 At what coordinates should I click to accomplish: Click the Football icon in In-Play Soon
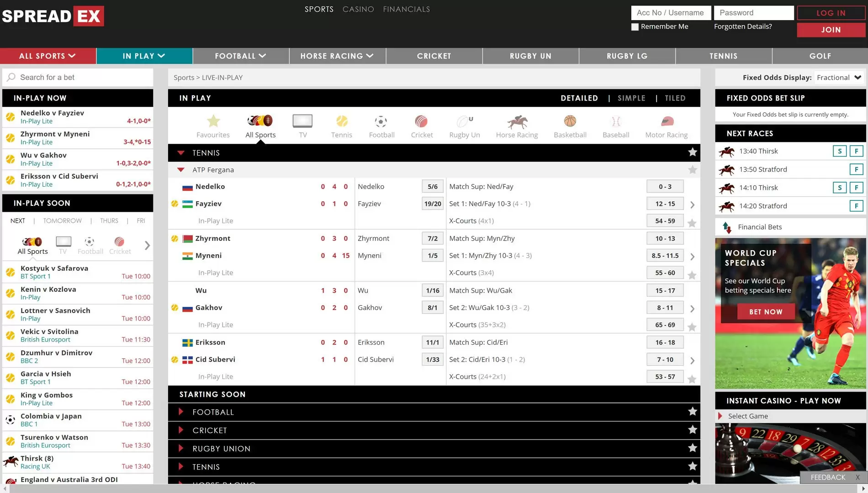(x=90, y=241)
